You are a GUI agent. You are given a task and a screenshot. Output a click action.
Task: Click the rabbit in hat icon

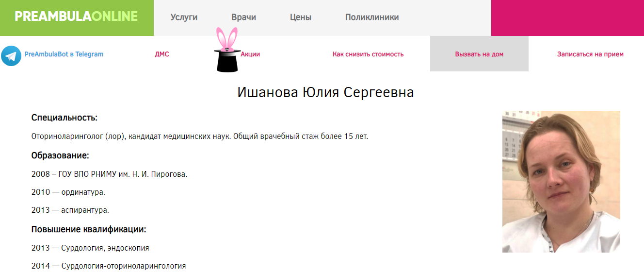[226, 50]
